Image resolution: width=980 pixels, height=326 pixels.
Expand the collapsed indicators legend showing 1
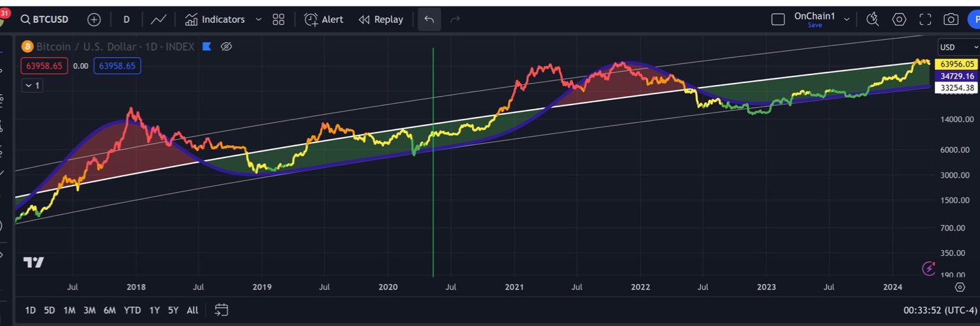tap(31, 86)
